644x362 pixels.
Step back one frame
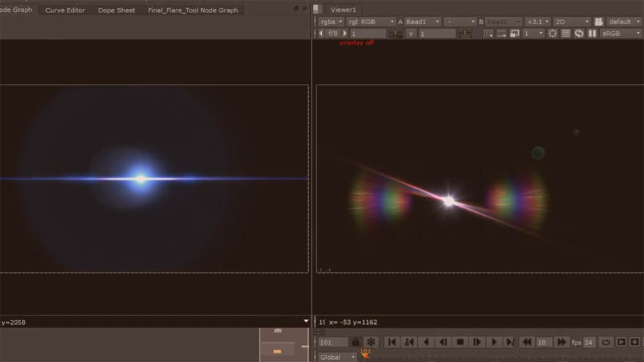(x=443, y=342)
